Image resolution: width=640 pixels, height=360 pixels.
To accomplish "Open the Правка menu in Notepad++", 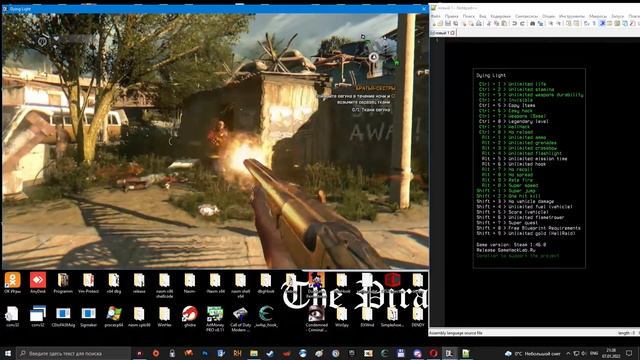I will 451,16.
